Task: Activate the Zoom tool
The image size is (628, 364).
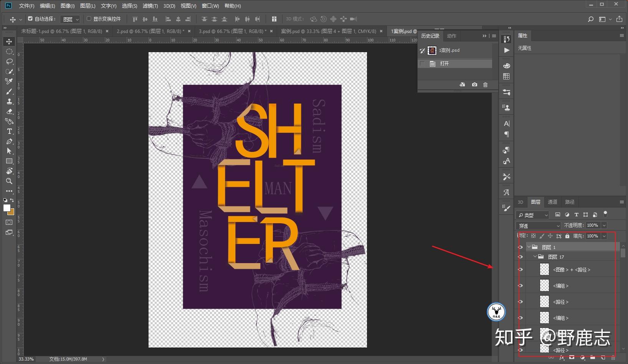Action: coord(9,181)
